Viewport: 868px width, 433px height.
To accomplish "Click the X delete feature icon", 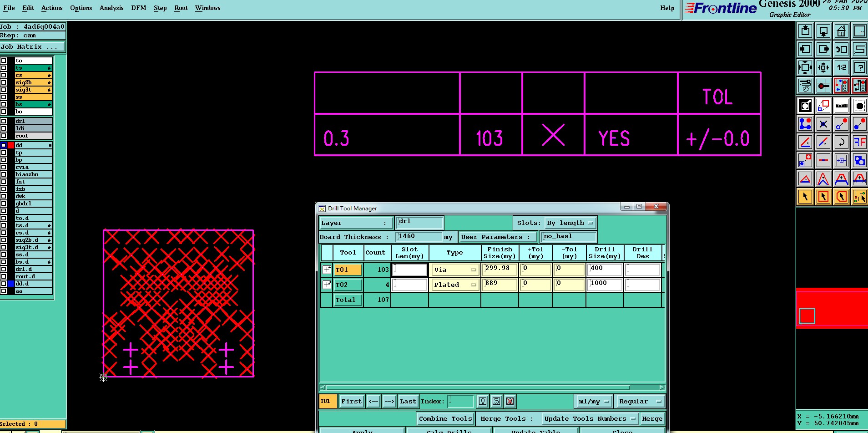I will point(823,124).
